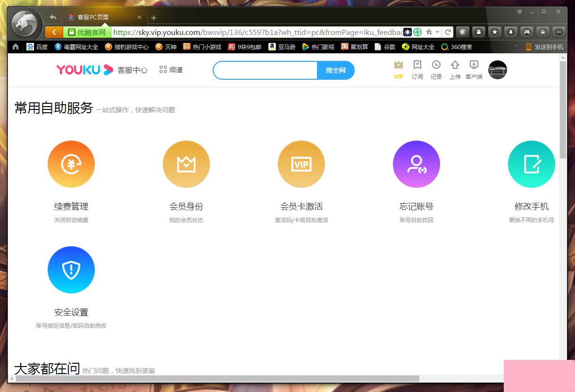Click the Youku search input box
The height and width of the screenshot is (392, 575).
pos(266,70)
